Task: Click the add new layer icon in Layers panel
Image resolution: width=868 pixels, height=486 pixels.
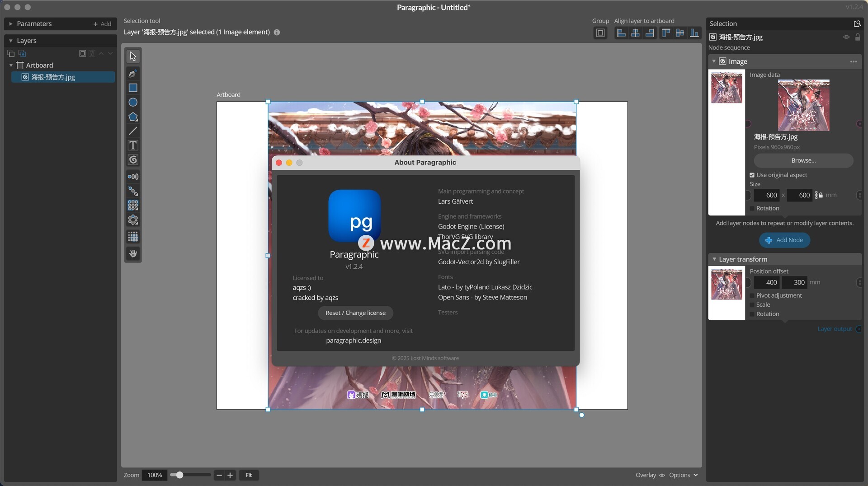Action: point(11,54)
